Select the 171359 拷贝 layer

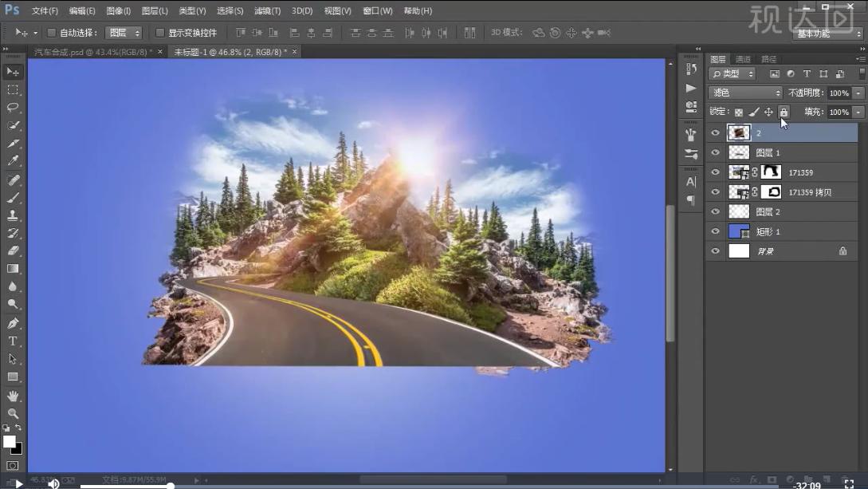811,192
